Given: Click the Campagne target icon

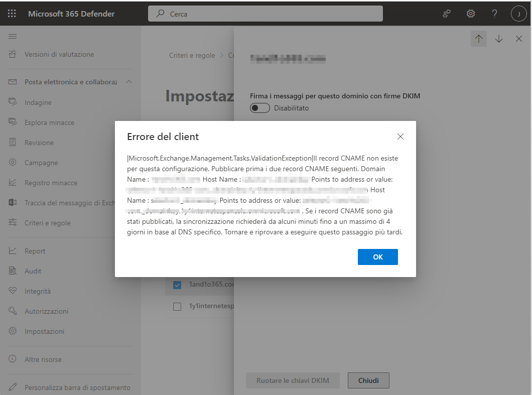Looking at the screenshot, I should [x=13, y=162].
